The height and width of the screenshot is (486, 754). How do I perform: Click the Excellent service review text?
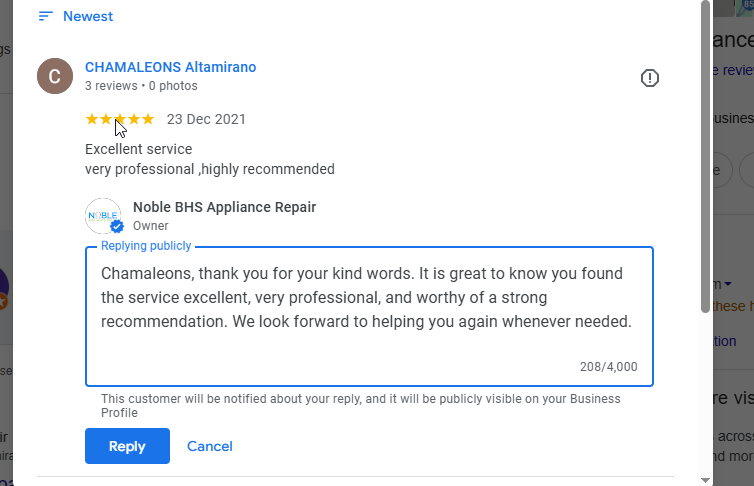click(139, 149)
